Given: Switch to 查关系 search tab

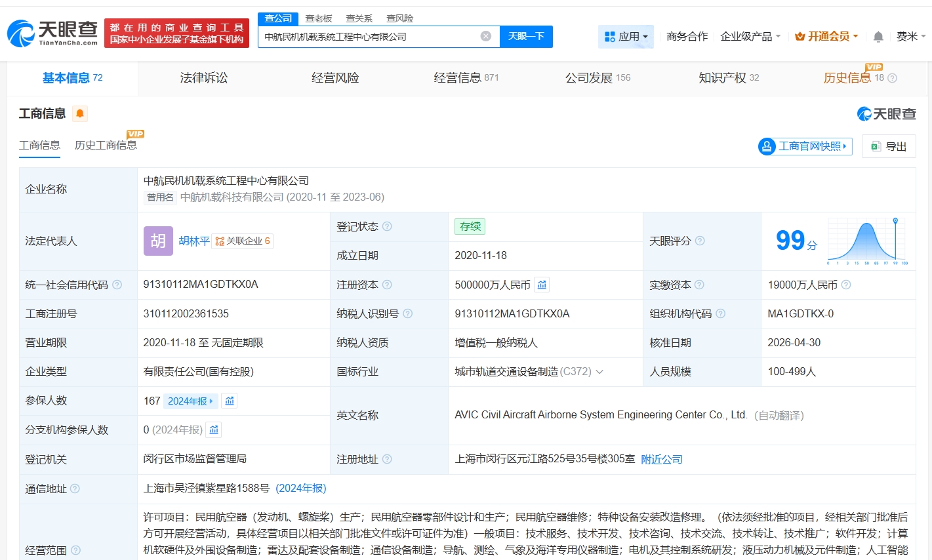Looking at the screenshot, I should point(359,18).
